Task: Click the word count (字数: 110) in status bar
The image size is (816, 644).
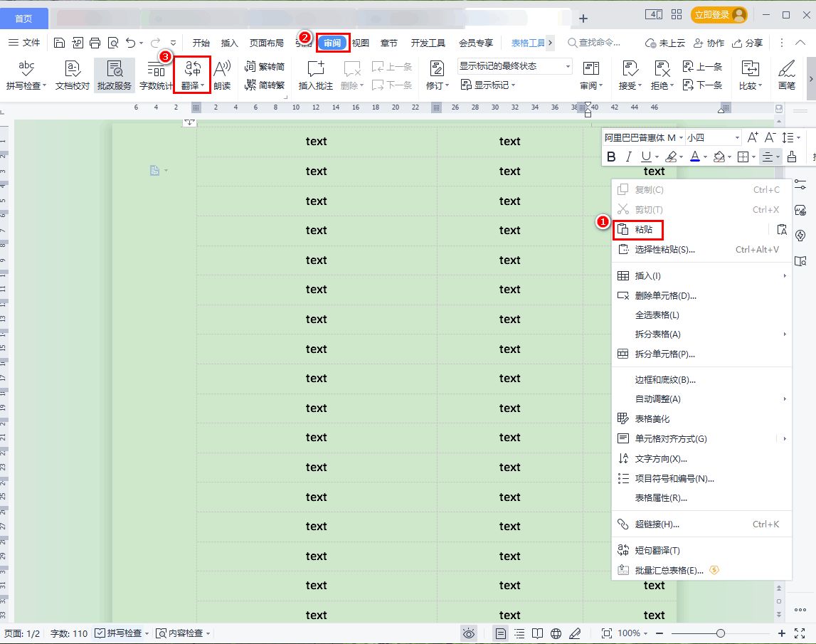Action: [x=69, y=633]
